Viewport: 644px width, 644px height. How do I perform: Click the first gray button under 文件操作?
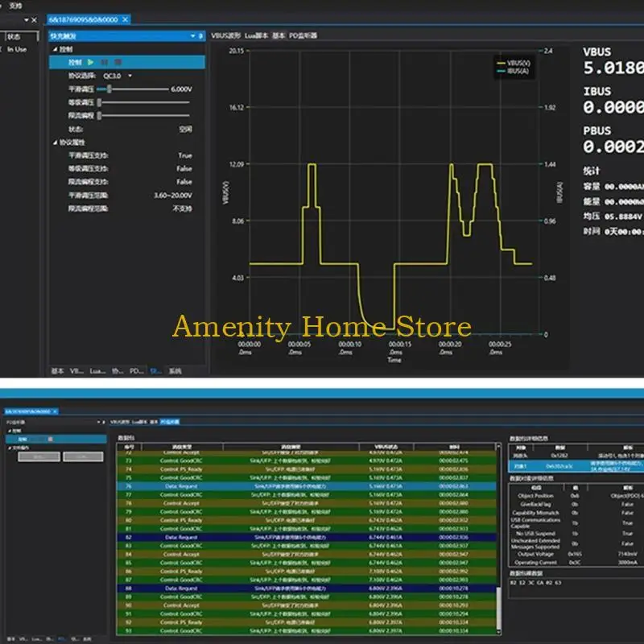pos(39,456)
